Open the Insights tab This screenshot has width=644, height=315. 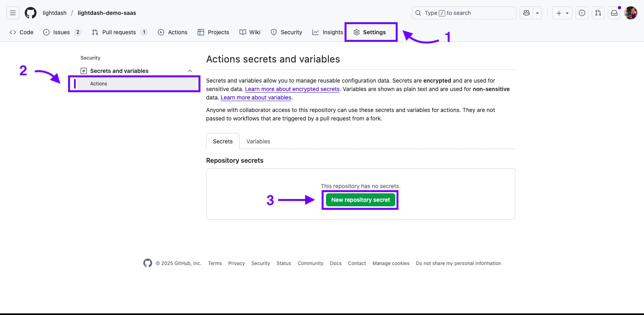click(328, 32)
